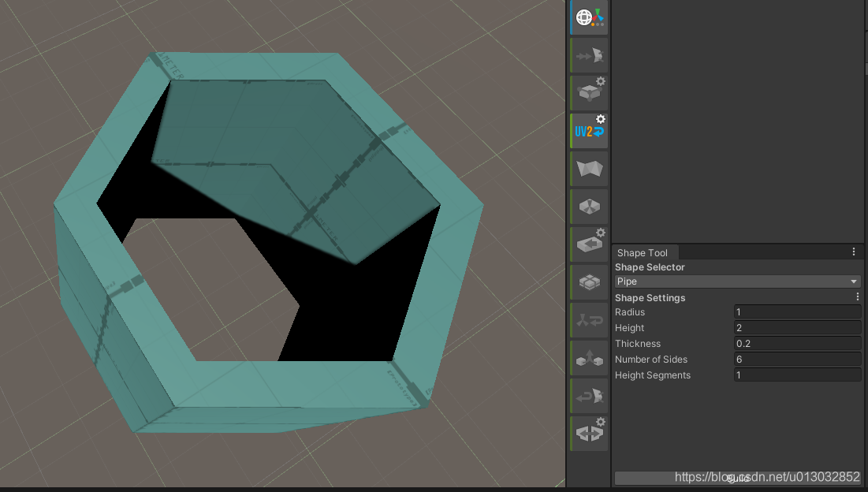The width and height of the screenshot is (868, 492).
Task: Click the Number of Sides label
Action: click(651, 360)
